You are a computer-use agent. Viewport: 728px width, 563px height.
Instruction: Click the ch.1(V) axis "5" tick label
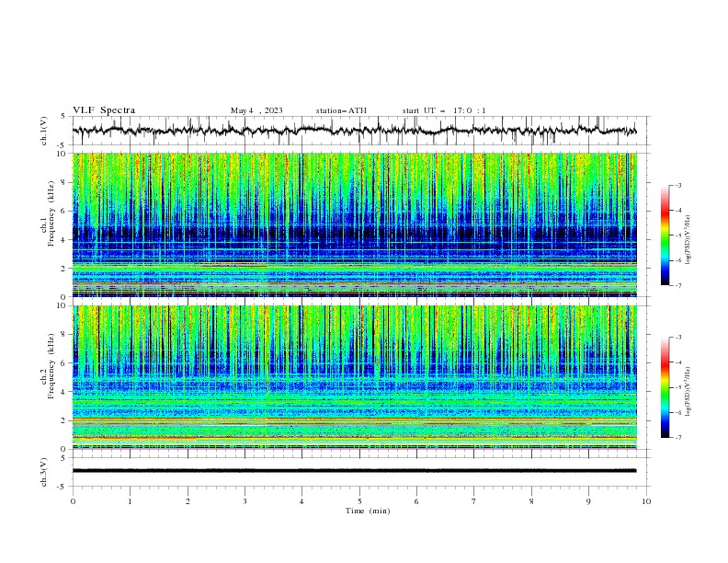[x=63, y=116]
